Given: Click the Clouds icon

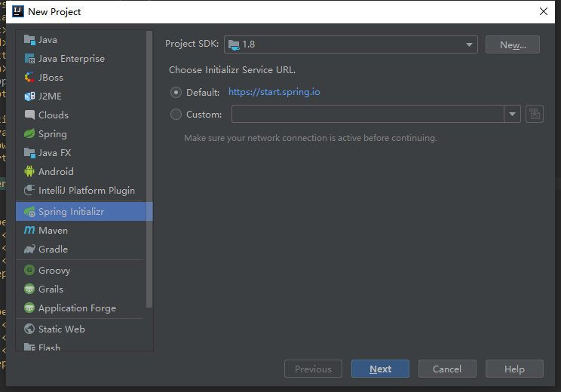Looking at the screenshot, I should coord(30,115).
